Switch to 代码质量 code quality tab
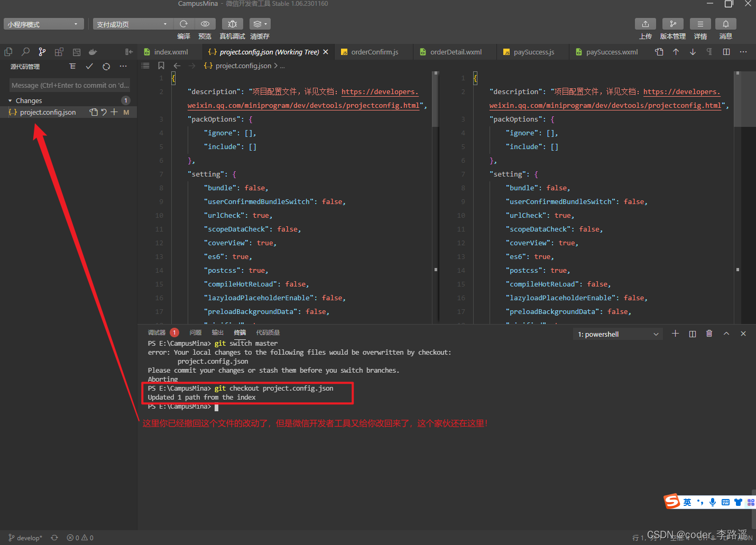Screen dimensions: 756x545 [268, 332]
